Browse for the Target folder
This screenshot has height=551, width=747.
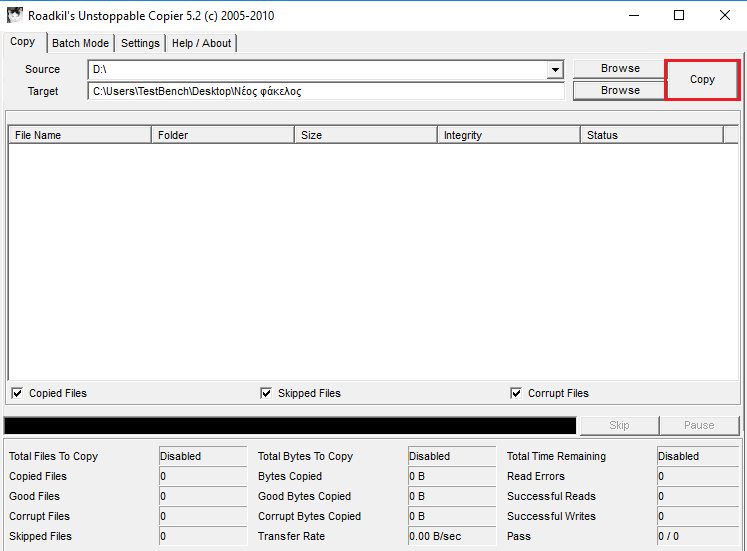[x=620, y=90]
